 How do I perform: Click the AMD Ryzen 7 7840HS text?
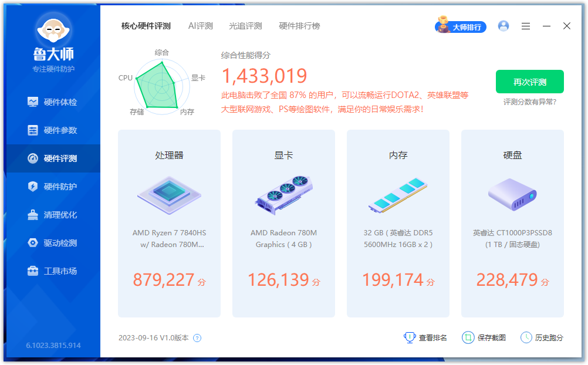pyautogui.click(x=169, y=239)
